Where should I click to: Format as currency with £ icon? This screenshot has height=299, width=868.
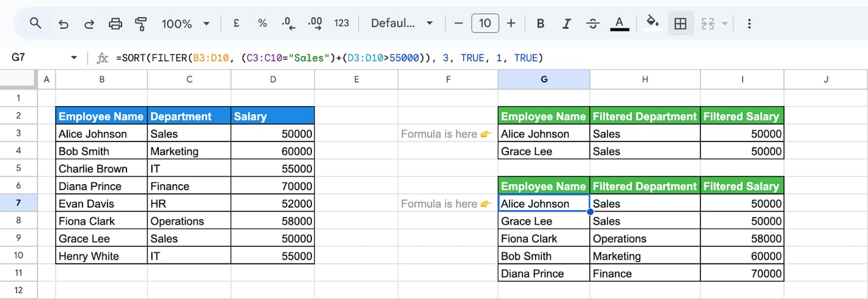click(236, 23)
